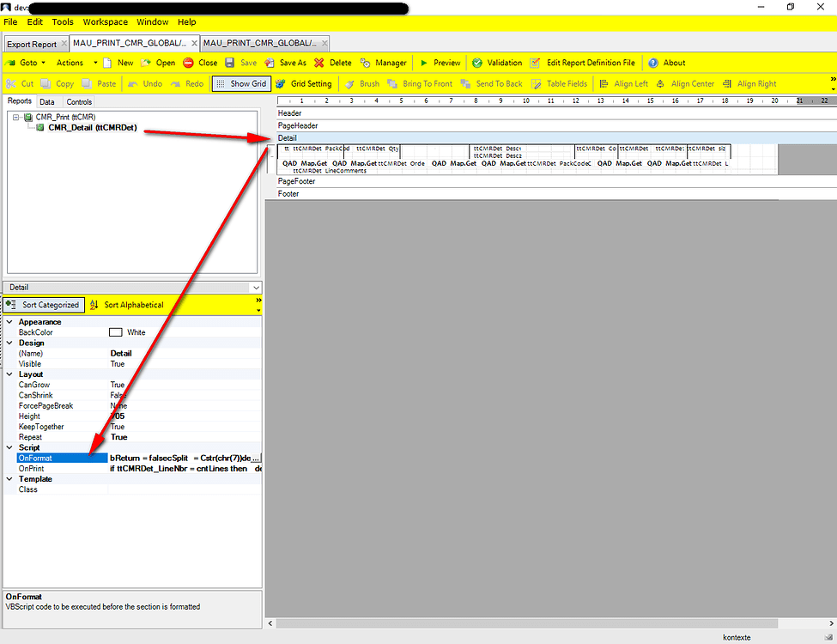The image size is (837, 644).
Task: Toggle the Show Grid button
Action: pos(241,84)
